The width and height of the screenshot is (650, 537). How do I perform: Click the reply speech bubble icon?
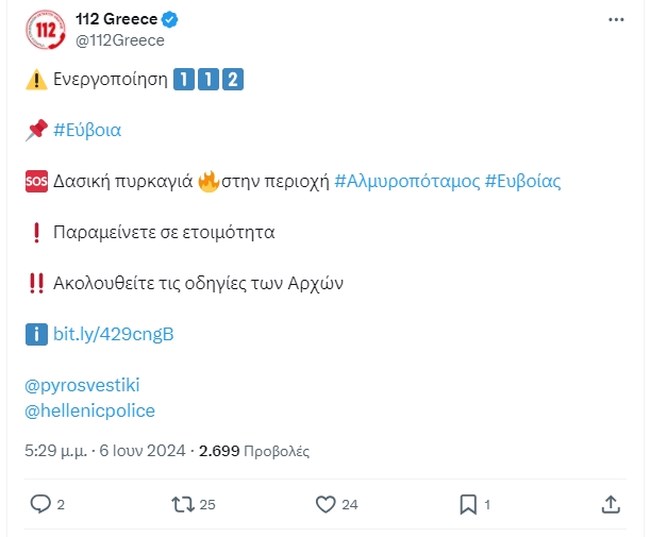(x=40, y=504)
